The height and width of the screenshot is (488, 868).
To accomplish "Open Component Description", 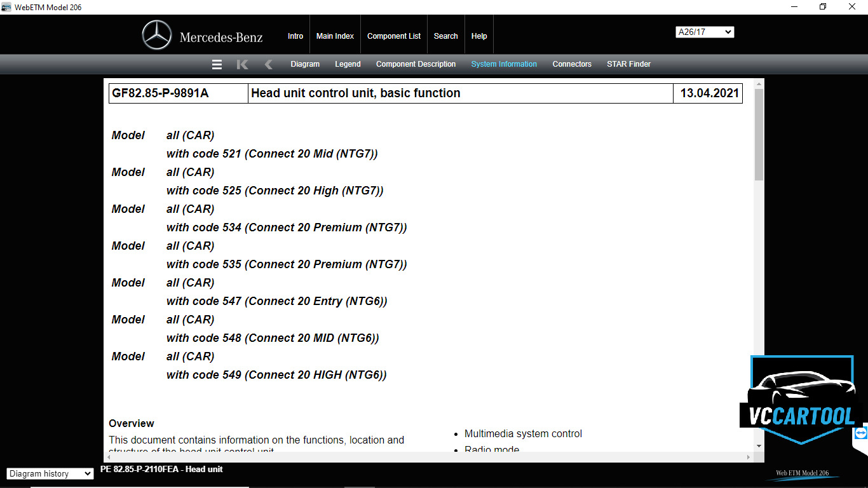I will point(416,64).
